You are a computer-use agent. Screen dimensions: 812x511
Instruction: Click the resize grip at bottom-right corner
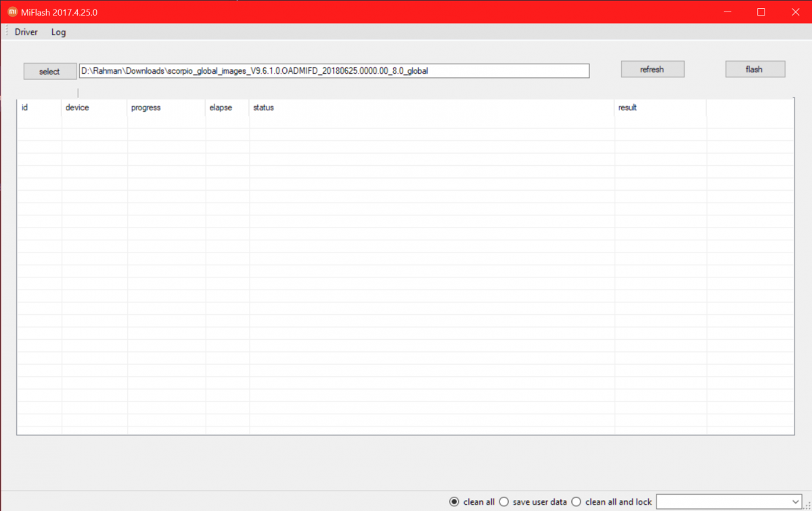tap(807, 506)
